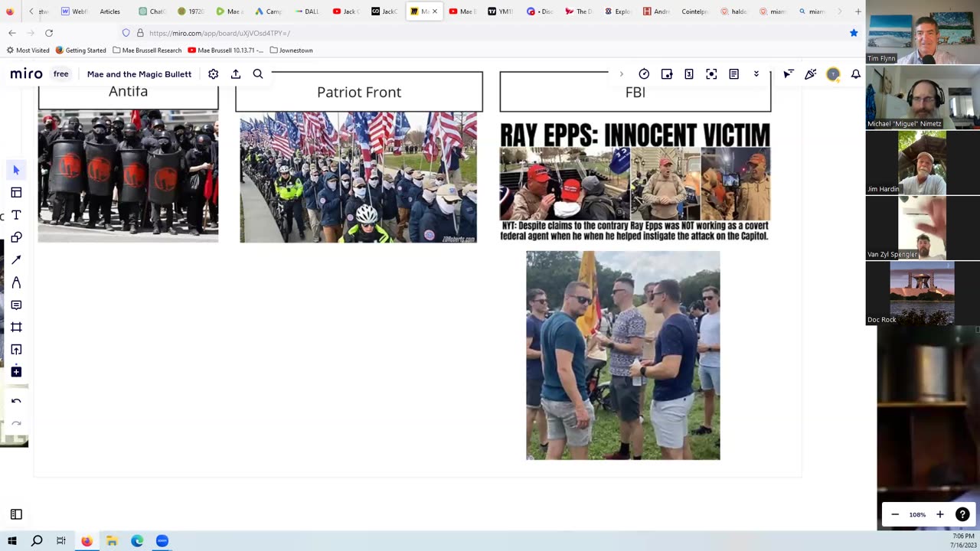Select the cursor tool in Miro toolbar
Viewport: 980px width, 551px height.
coord(16,170)
